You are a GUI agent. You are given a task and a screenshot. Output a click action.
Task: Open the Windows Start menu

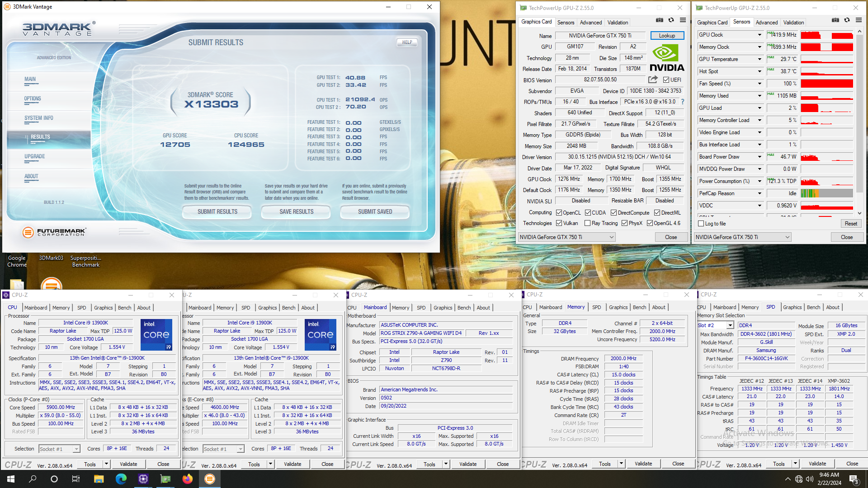[11, 479]
